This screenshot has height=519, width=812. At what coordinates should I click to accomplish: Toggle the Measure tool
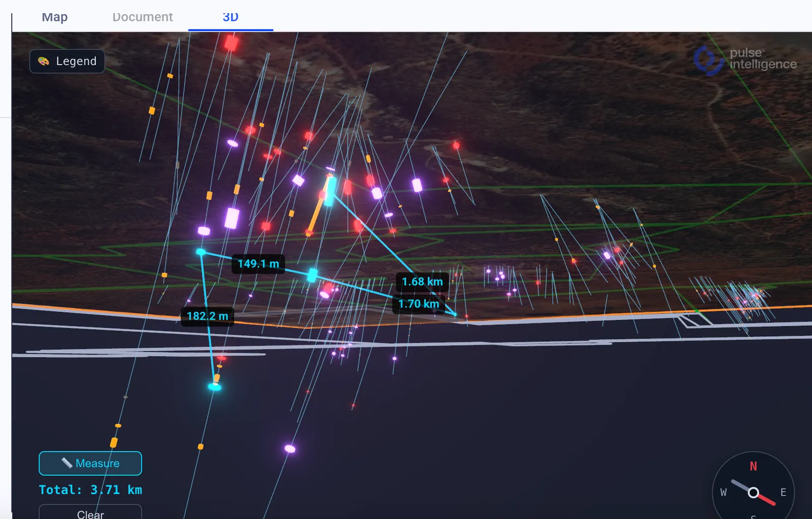[x=90, y=463]
